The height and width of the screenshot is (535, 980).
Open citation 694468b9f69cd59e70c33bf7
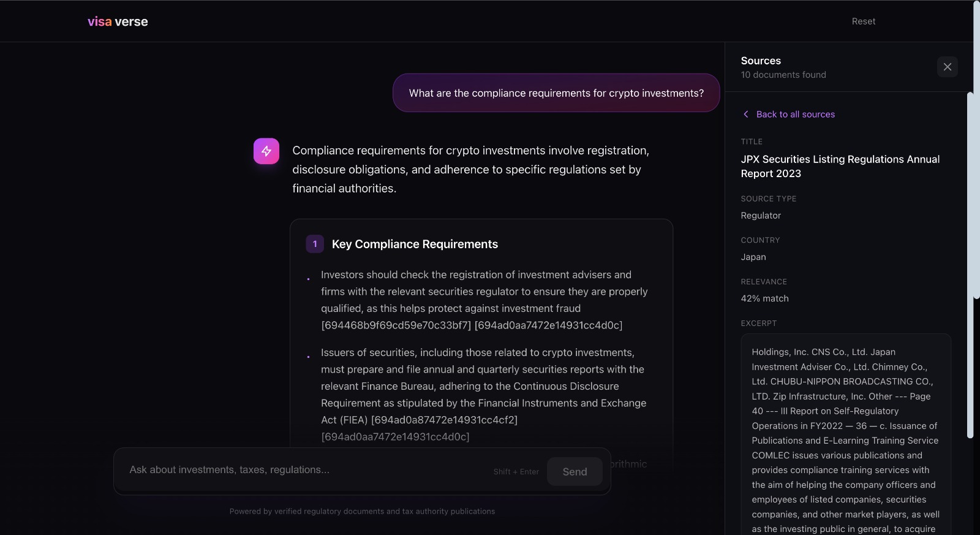[396, 325]
